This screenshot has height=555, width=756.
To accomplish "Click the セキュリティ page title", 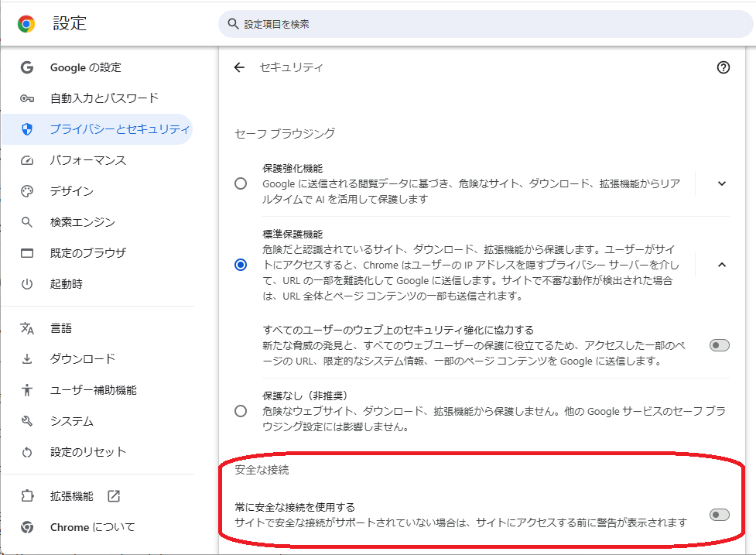I will [291, 67].
